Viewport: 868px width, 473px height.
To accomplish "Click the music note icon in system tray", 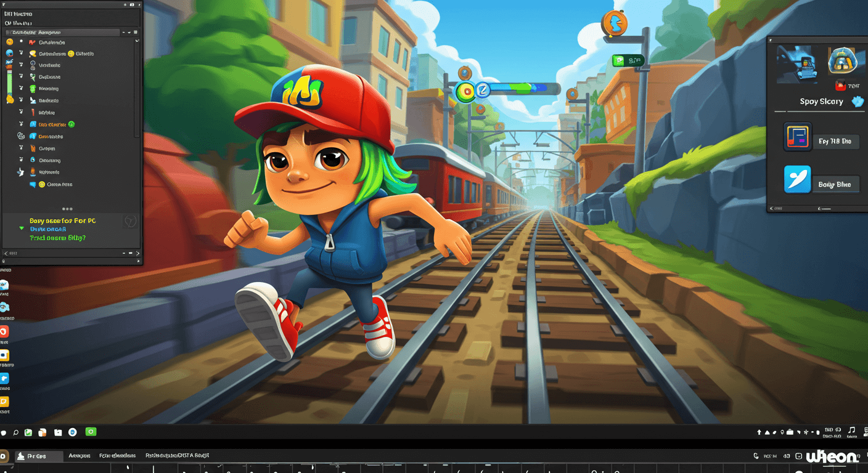I will 851,430.
